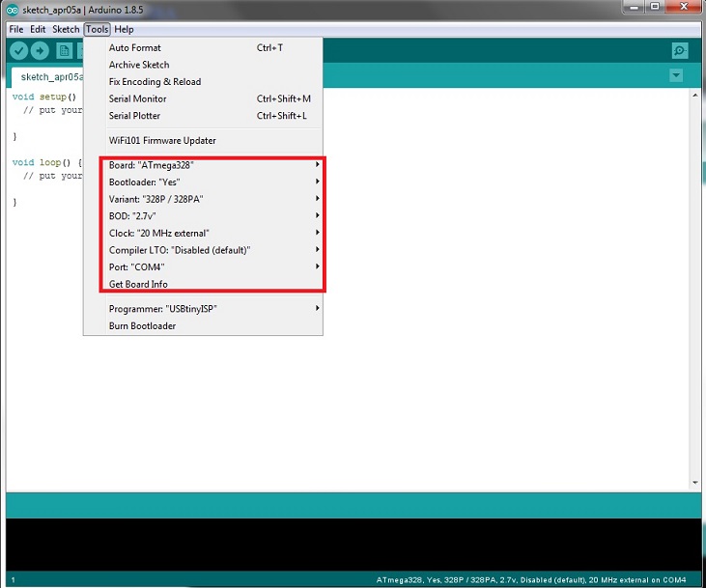Screen dimensions: 706x588
Task: Click Burn Bootloader
Action: click(x=203, y=326)
